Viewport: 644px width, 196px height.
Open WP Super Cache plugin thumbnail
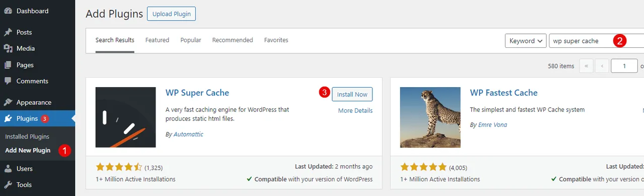pos(126,117)
